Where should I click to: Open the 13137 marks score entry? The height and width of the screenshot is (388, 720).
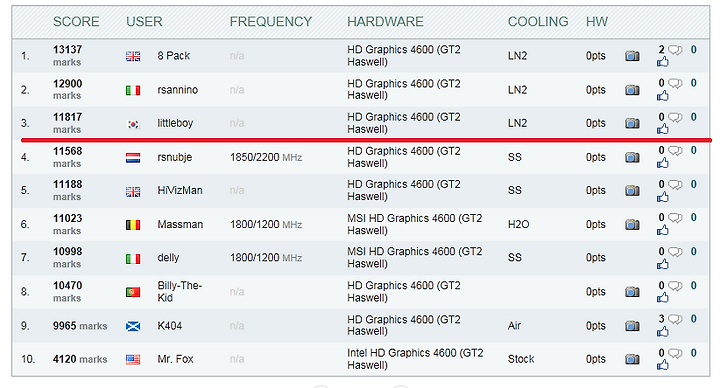click(x=68, y=56)
